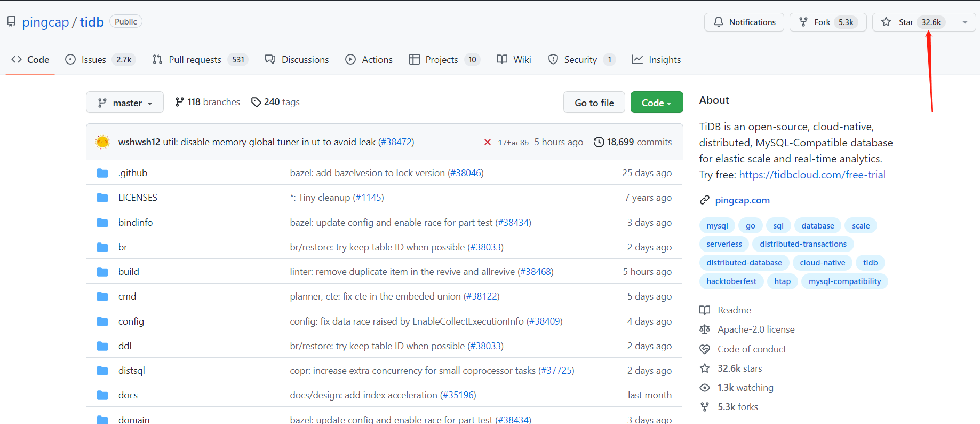This screenshot has height=424, width=980.
Task: Click the database topic tag
Action: 818,226
